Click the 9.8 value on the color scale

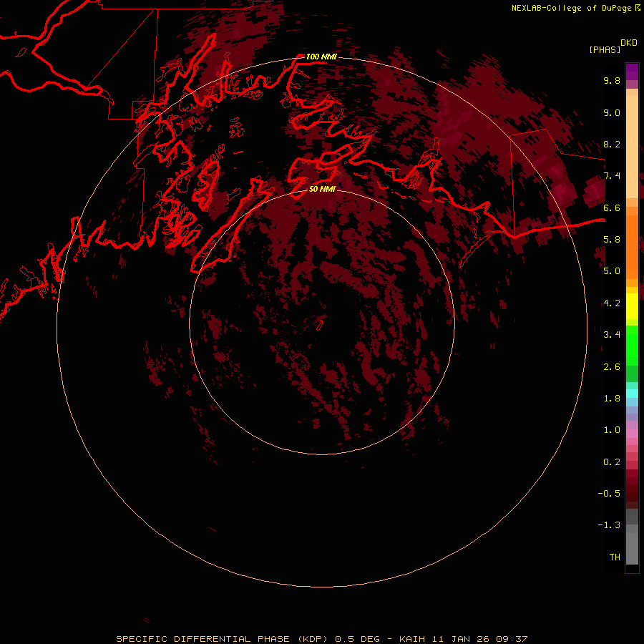tap(612, 80)
